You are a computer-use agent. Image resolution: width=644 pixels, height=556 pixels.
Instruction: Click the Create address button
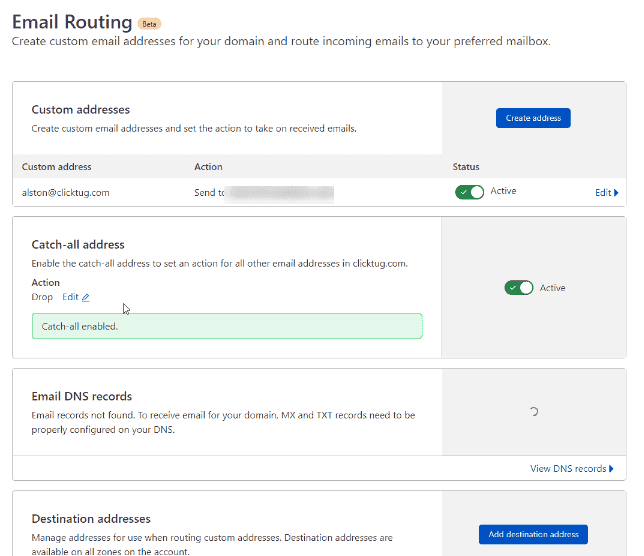coord(532,118)
